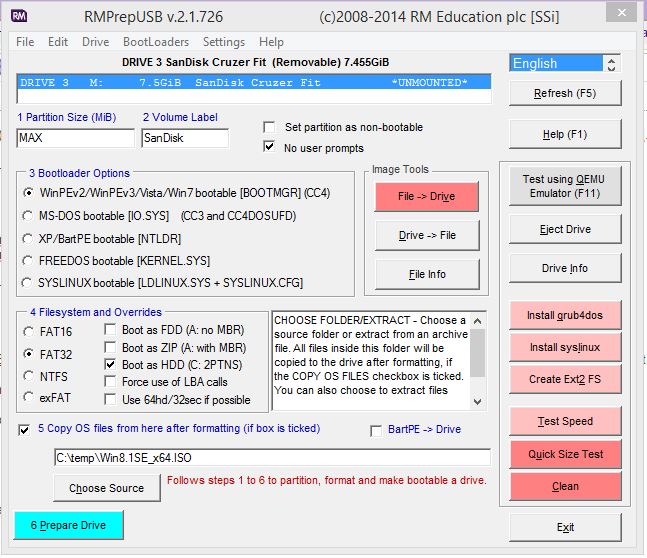The height and width of the screenshot is (558, 647).
Task: Tick Boot as ZIP (A: with MBR)
Action: click(x=110, y=347)
